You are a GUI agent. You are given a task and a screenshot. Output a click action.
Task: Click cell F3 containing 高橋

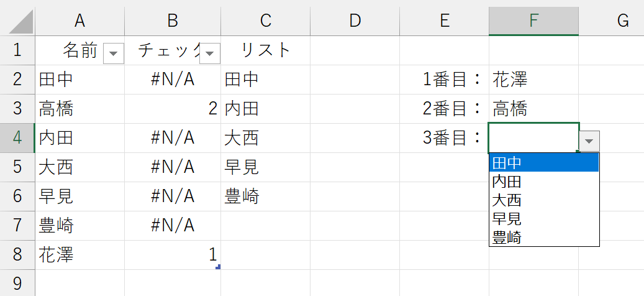(533, 109)
